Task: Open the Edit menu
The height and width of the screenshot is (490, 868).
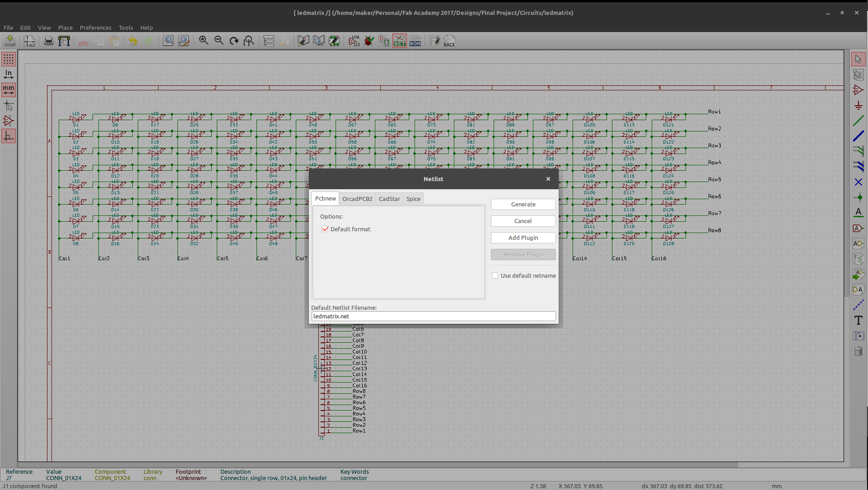Action: click(x=25, y=28)
